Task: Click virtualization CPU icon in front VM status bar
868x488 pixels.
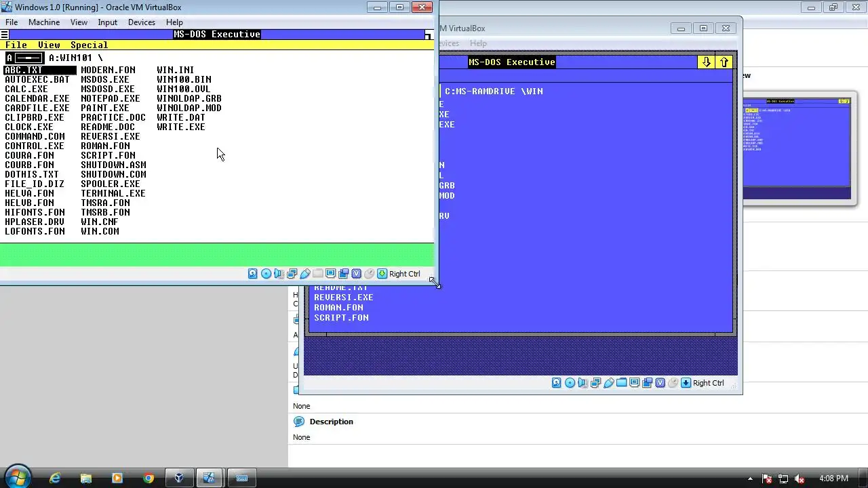Action: tap(356, 274)
